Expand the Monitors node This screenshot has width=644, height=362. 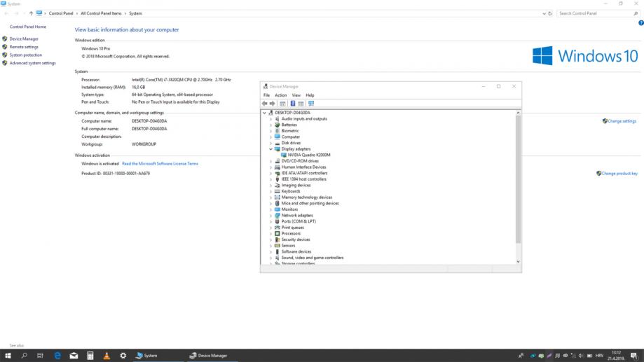[x=270, y=209]
